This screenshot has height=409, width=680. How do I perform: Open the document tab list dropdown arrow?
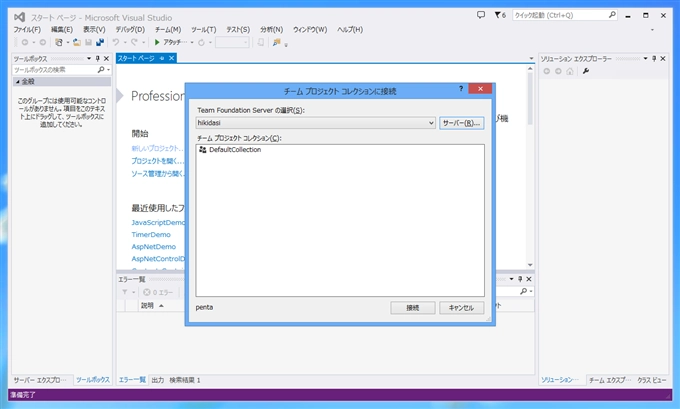click(x=531, y=58)
